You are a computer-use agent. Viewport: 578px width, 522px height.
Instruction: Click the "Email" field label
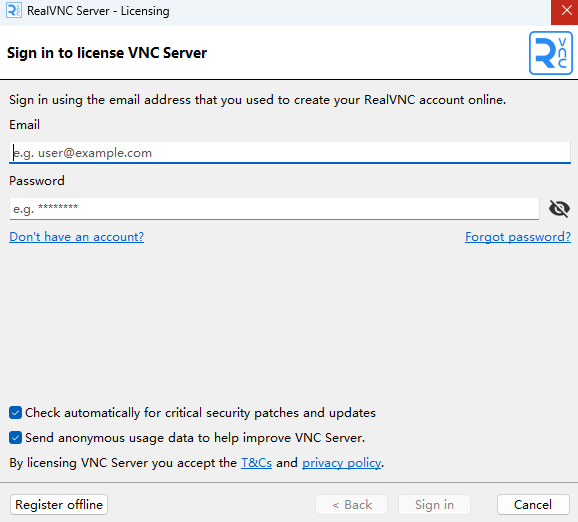coord(24,125)
